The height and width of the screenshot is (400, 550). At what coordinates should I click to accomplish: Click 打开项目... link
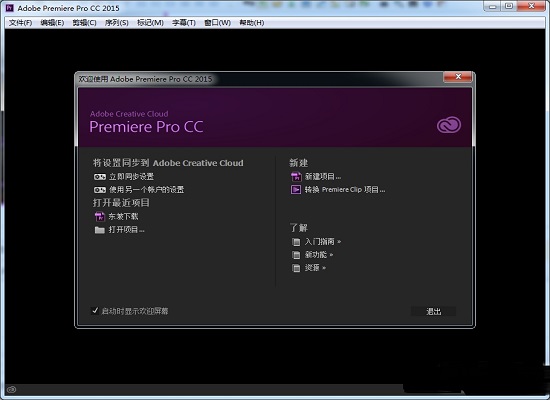click(126, 230)
